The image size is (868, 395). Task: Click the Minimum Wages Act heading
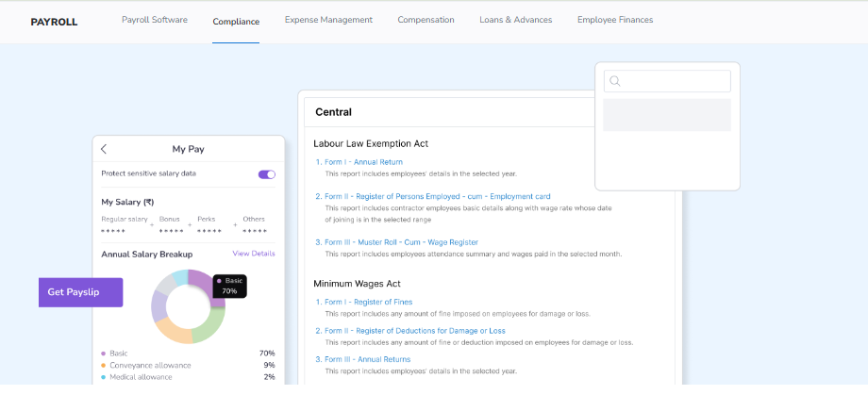click(x=357, y=284)
